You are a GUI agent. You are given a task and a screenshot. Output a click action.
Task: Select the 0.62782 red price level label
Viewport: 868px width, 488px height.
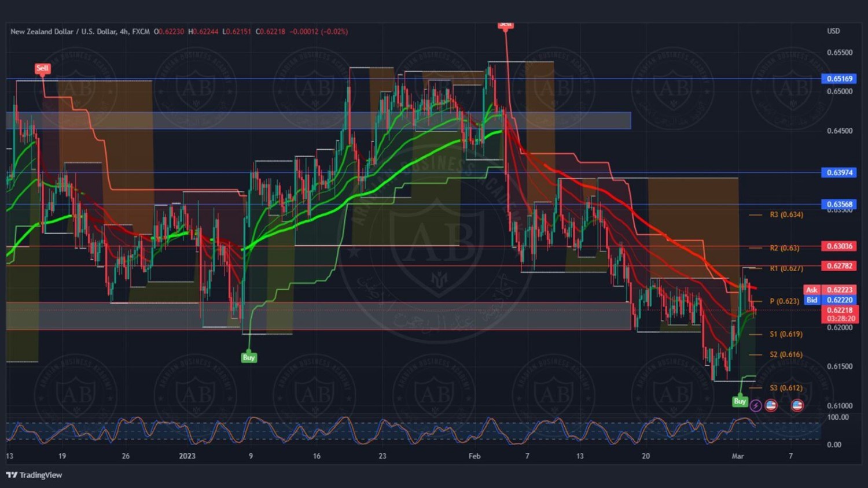(839, 266)
